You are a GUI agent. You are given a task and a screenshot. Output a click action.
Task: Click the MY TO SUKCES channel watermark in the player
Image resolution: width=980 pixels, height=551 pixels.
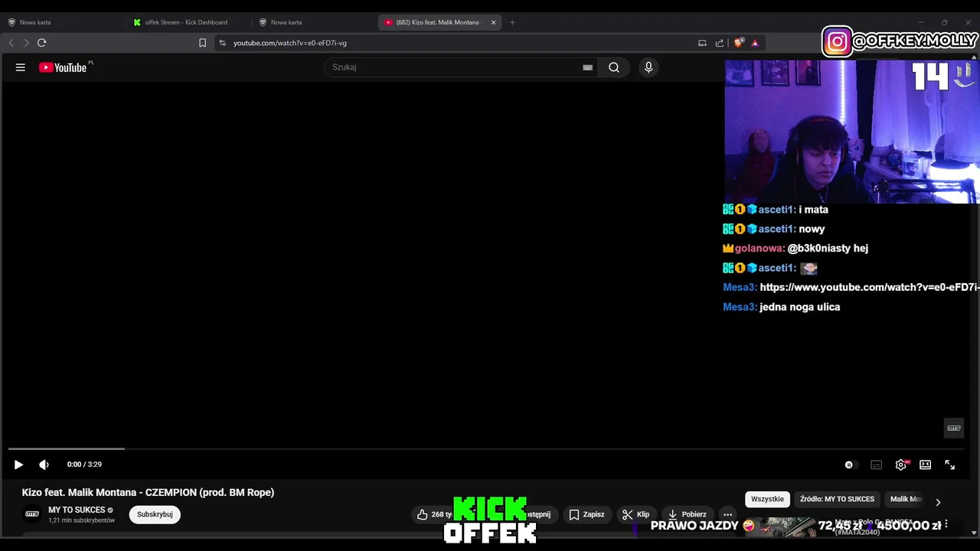953,428
